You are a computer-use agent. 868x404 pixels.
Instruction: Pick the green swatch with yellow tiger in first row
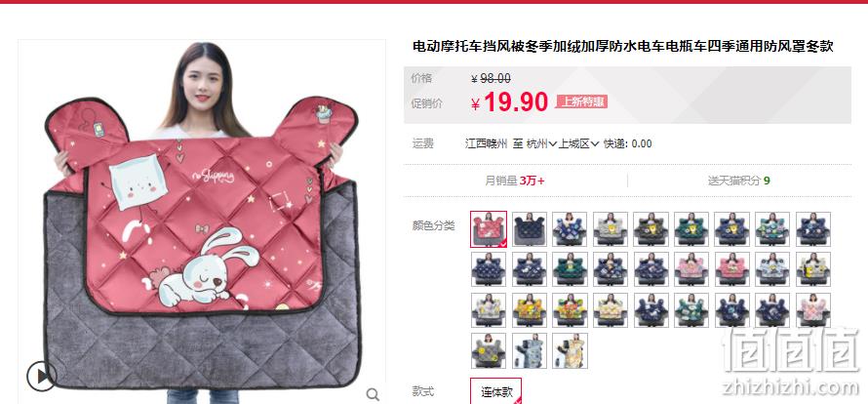[x=690, y=229]
